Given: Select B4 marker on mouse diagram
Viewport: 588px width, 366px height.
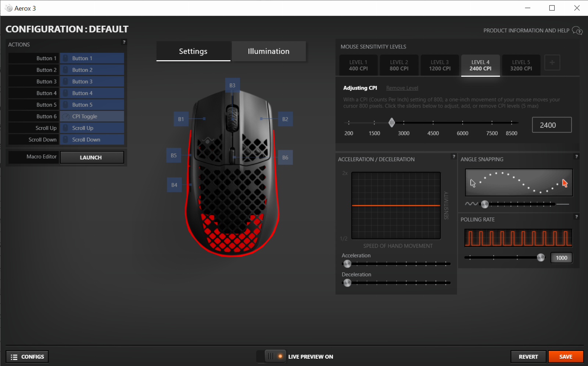Looking at the screenshot, I should 174,185.
